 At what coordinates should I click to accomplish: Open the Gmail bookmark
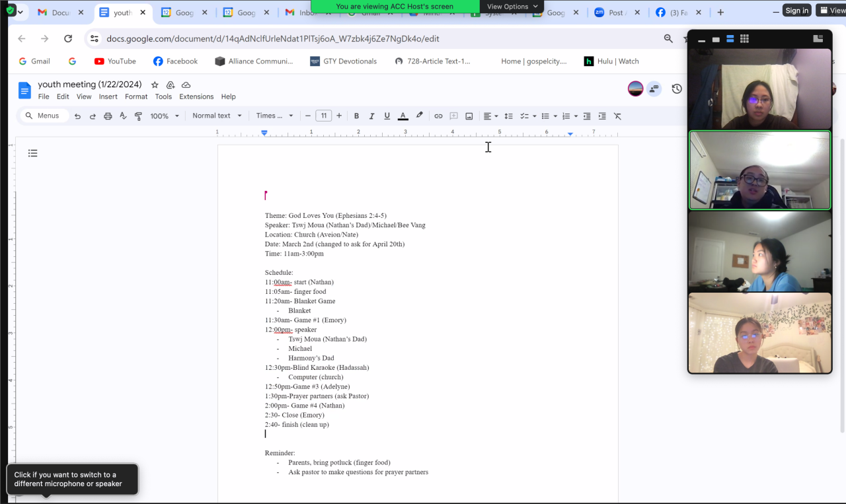[x=34, y=61]
